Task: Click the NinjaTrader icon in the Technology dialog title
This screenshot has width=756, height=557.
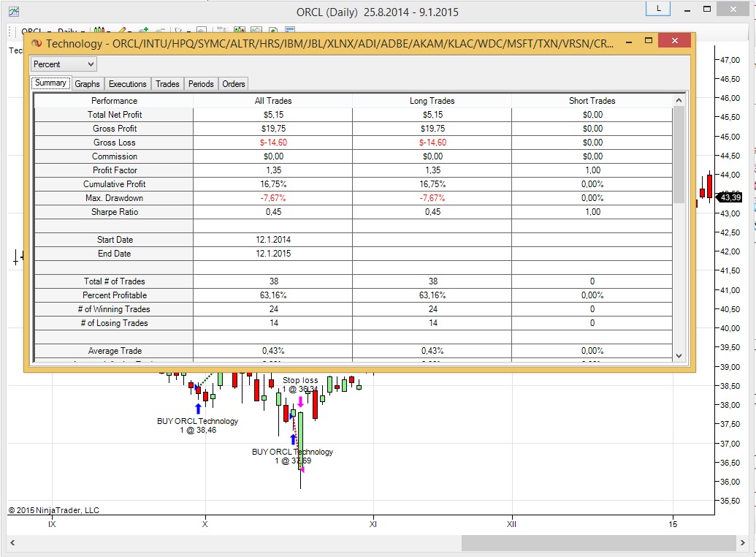Action: (x=37, y=43)
